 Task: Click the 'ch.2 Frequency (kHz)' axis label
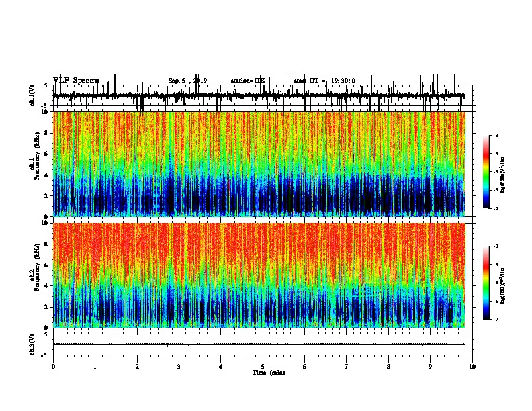(36, 267)
